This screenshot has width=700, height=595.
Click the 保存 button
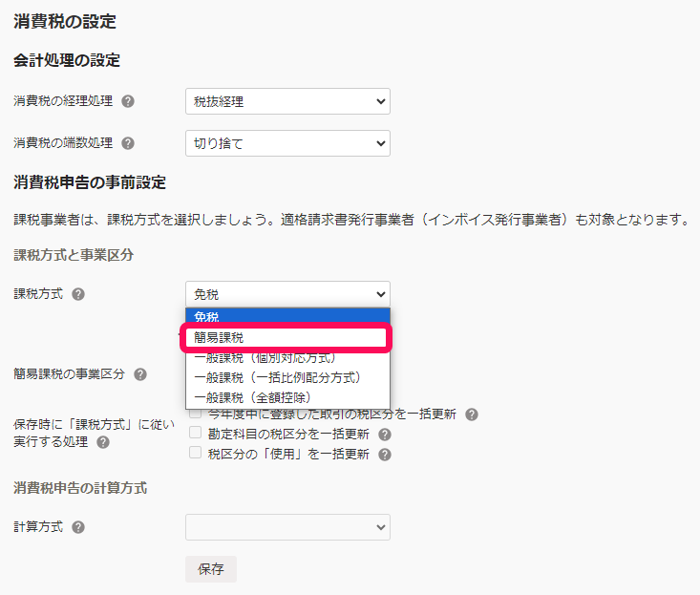tap(211, 569)
